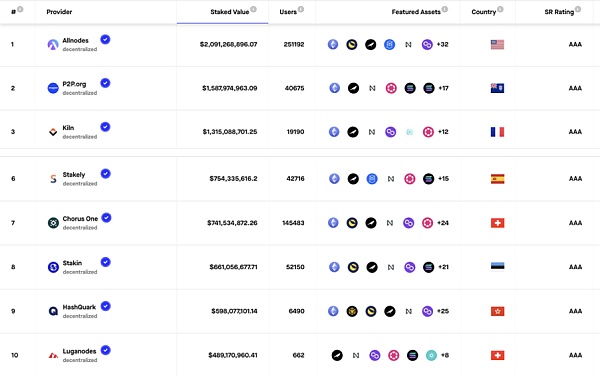Click the BNB asset icon in HashQuark row
This screenshot has height=376, width=600.
tap(352, 311)
